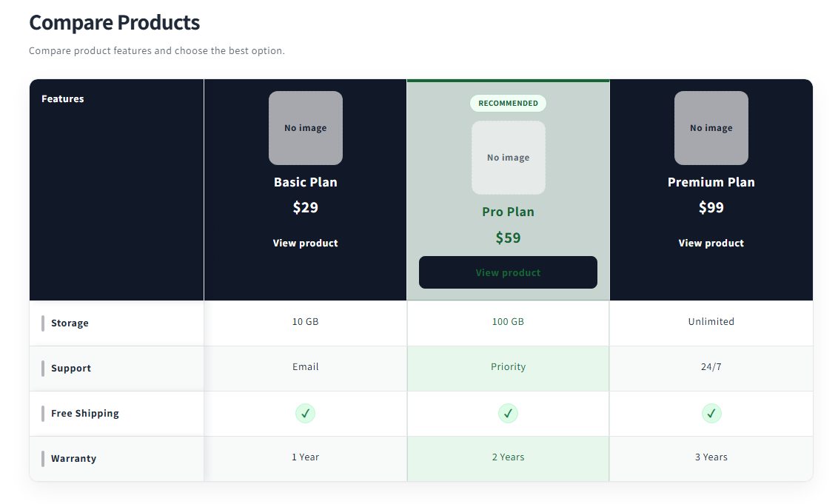Select the Storage feature row label
The image size is (838, 504).
point(70,323)
